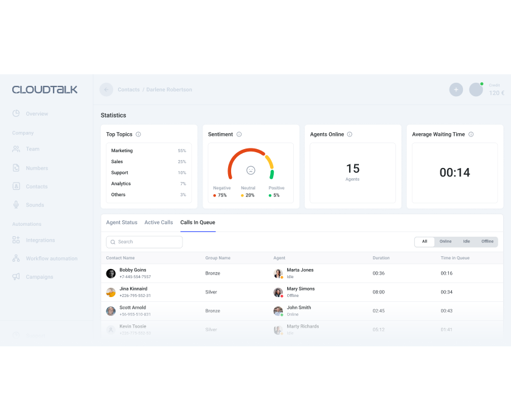
Task: Click the plus add button
Action: pyautogui.click(x=456, y=89)
